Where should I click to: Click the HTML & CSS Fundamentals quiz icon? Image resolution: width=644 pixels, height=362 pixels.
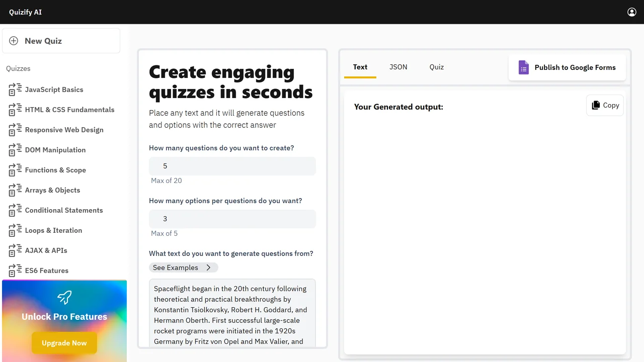(16, 110)
